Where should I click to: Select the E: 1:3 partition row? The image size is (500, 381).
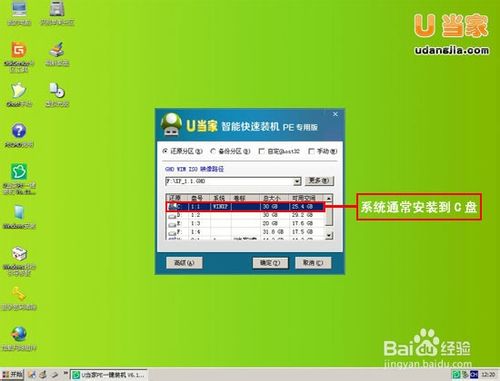click(245, 223)
